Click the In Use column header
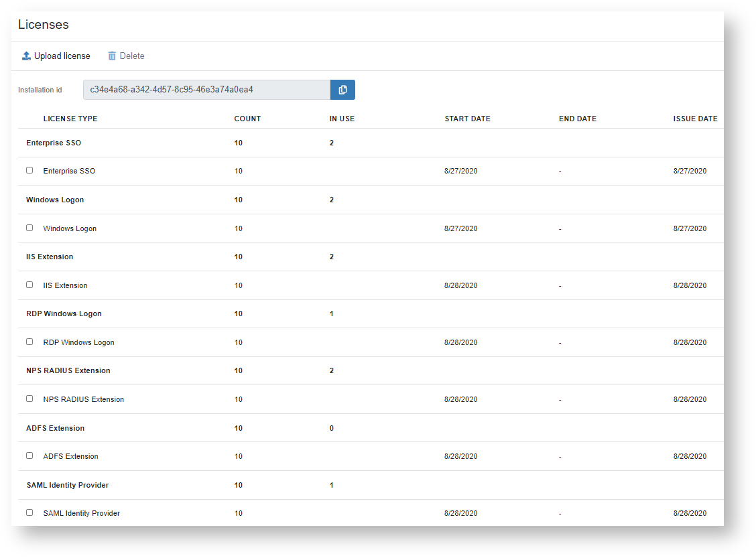 click(342, 119)
